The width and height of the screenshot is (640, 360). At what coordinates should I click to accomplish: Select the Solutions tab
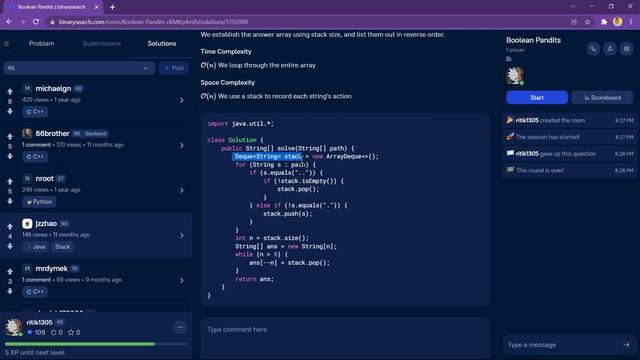[x=162, y=43]
